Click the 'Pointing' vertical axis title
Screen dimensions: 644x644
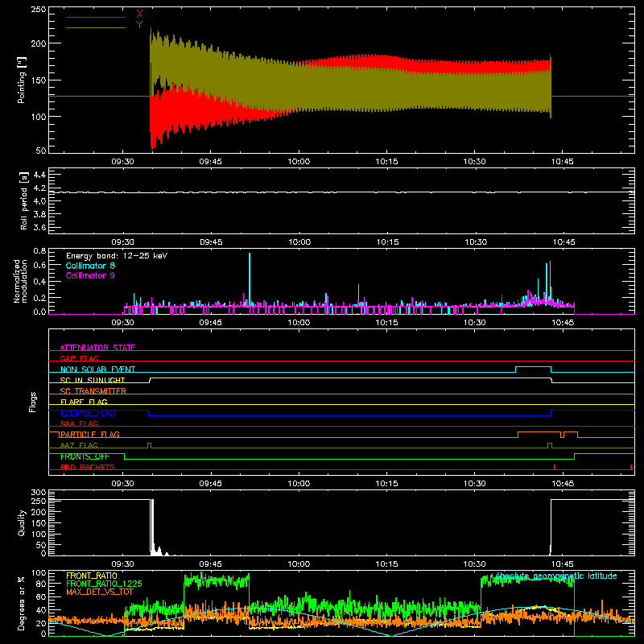tap(22, 80)
